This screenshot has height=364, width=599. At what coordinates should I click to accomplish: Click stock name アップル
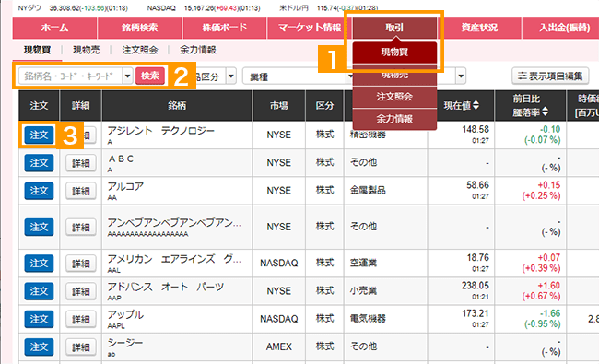125,315
